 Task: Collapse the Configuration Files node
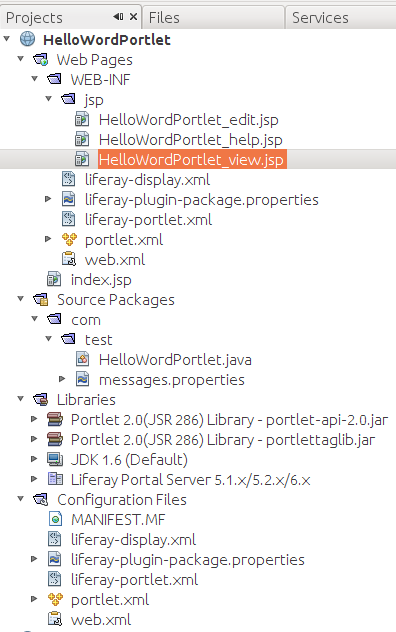21,499
